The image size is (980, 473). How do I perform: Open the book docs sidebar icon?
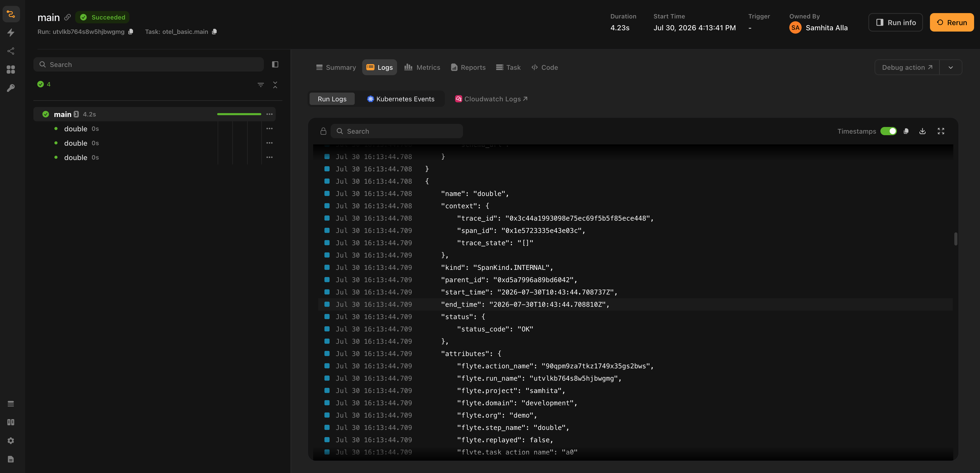click(x=11, y=422)
